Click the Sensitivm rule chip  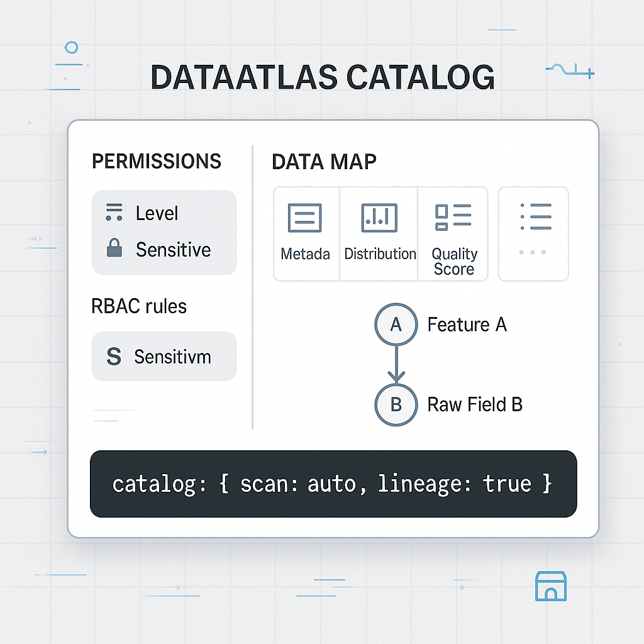pyautogui.click(x=164, y=357)
